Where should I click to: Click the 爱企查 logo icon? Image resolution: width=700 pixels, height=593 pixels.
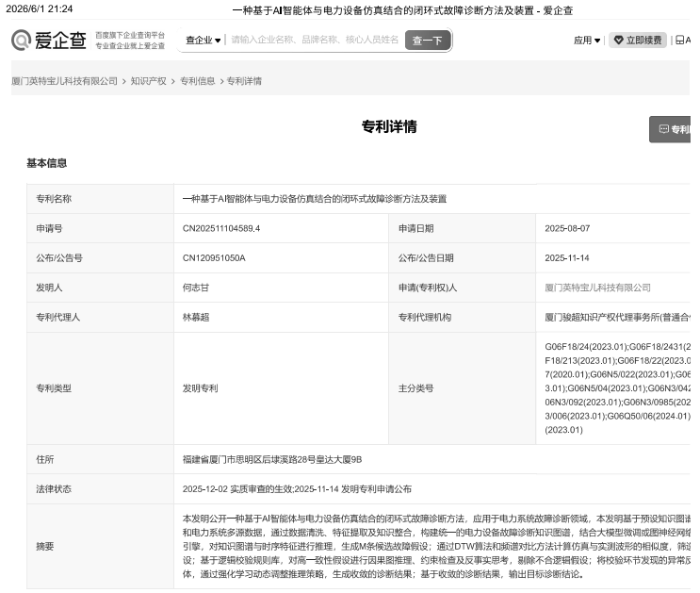tap(21, 40)
